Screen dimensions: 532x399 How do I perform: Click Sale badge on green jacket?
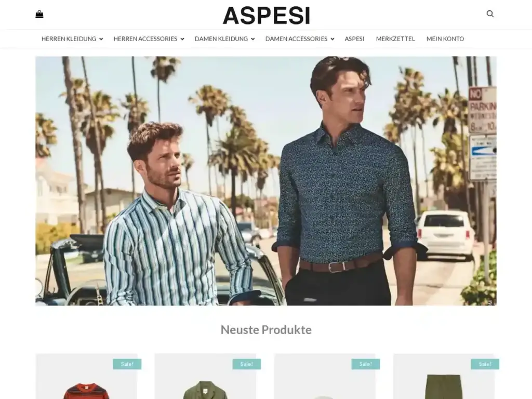(x=247, y=364)
